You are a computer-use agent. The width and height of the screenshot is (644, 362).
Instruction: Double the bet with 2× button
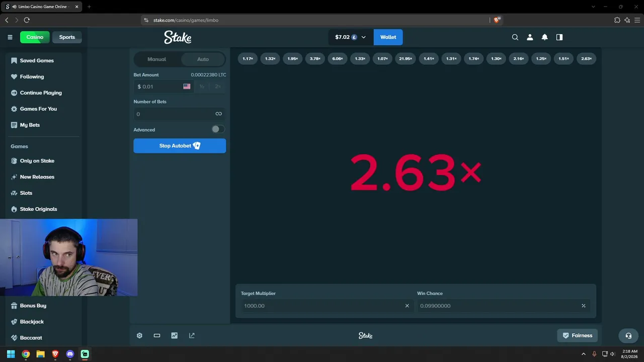click(218, 86)
